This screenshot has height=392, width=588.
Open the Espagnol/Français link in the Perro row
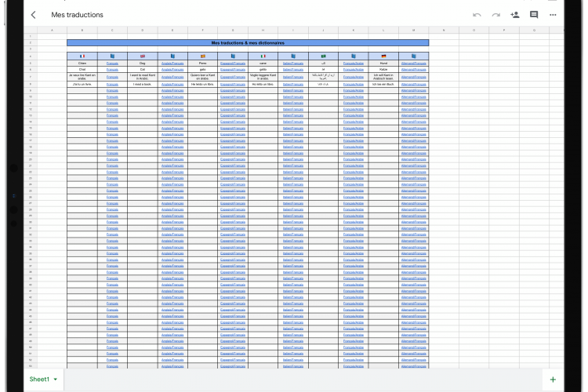pyautogui.click(x=233, y=64)
